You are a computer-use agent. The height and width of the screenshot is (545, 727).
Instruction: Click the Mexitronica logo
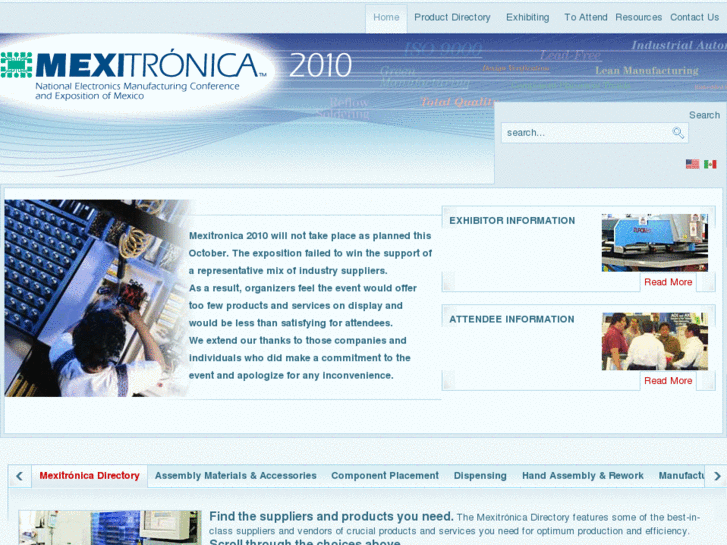pos(134,73)
